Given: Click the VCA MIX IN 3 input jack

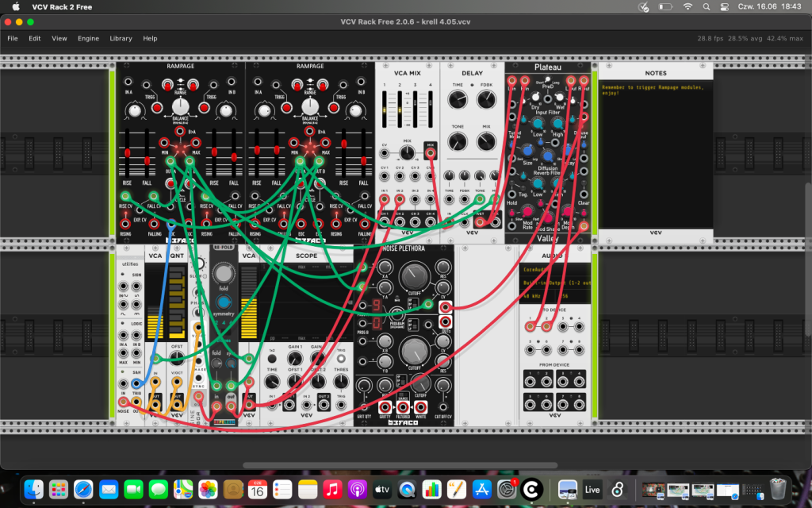Looking at the screenshot, I should click(415, 199).
